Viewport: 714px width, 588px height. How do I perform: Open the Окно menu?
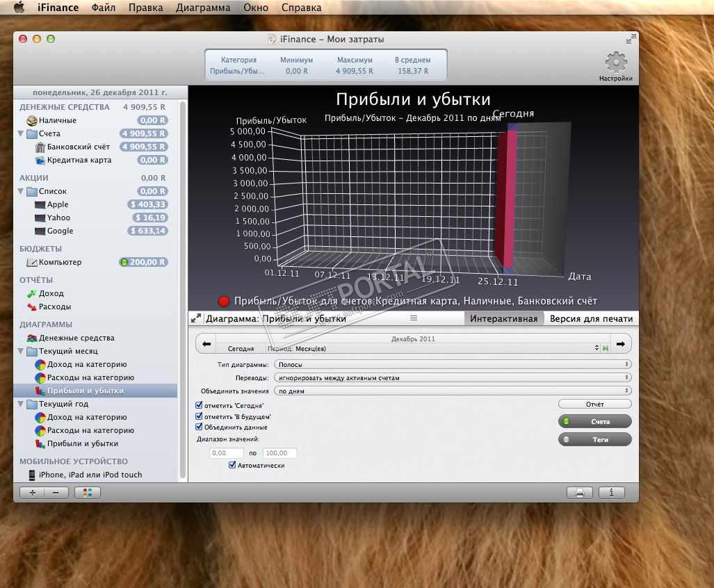pyautogui.click(x=256, y=8)
